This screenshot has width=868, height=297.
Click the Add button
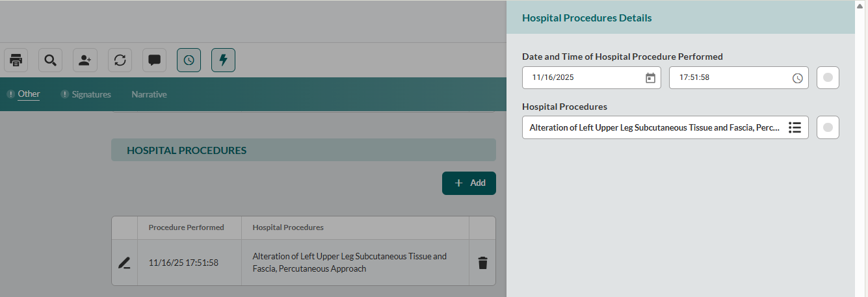(469, 183)
